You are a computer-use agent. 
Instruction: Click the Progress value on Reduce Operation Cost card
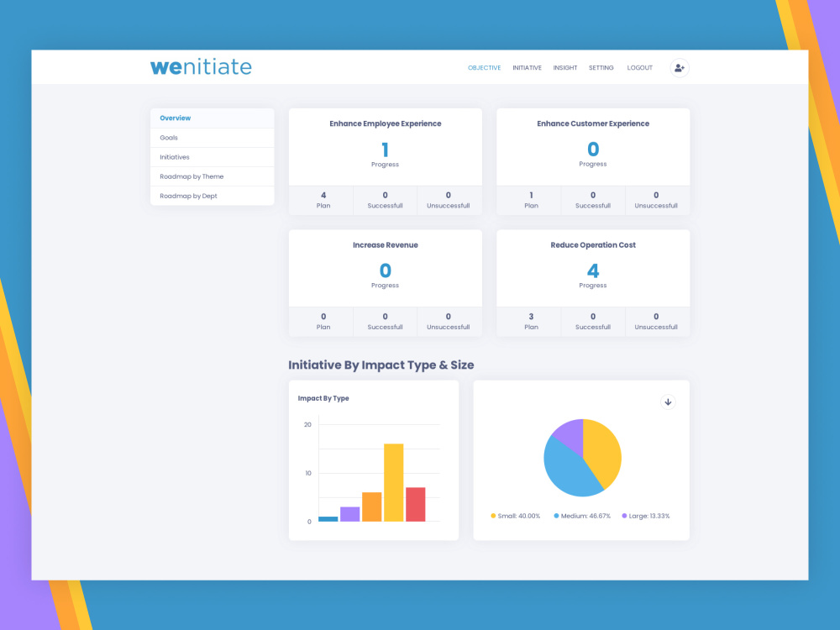click(593, 270)
